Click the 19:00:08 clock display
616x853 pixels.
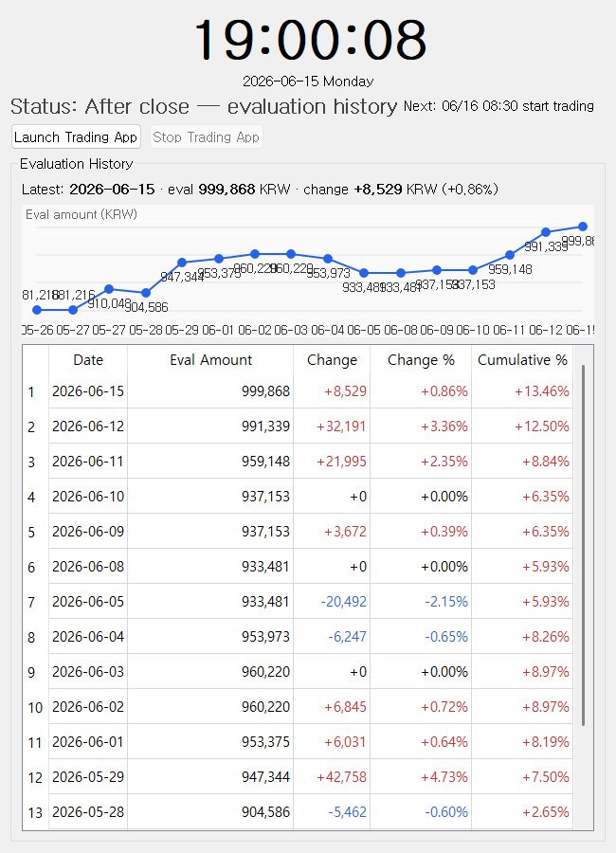(310, 39)
